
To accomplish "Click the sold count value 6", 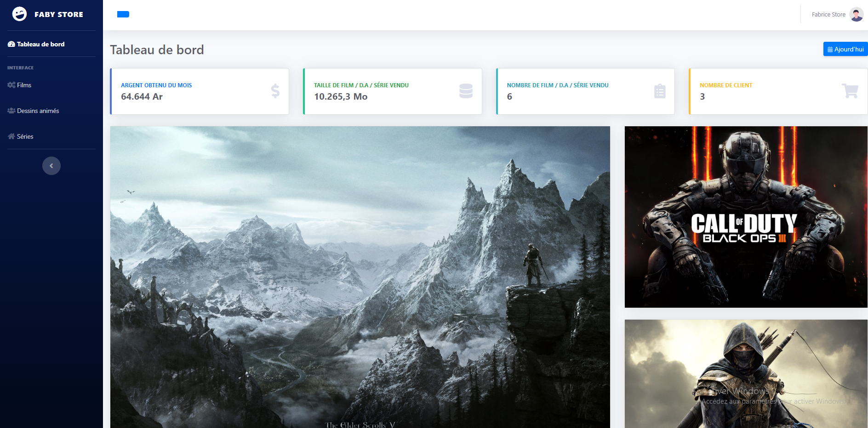I will tap(509, 96).
